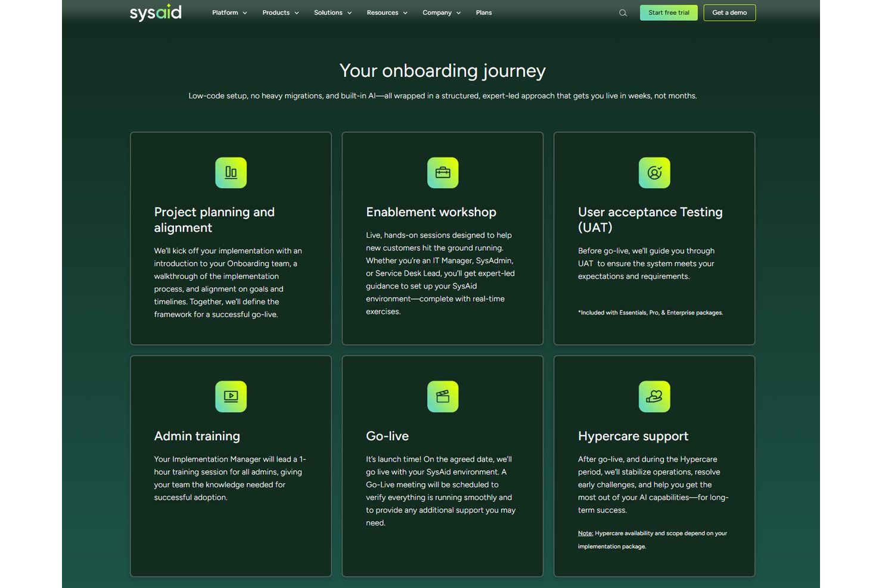Screen dimensions: 882x588
Task: Click the 'Low-code setup' subtitle text
Action: tap(442, 96)
